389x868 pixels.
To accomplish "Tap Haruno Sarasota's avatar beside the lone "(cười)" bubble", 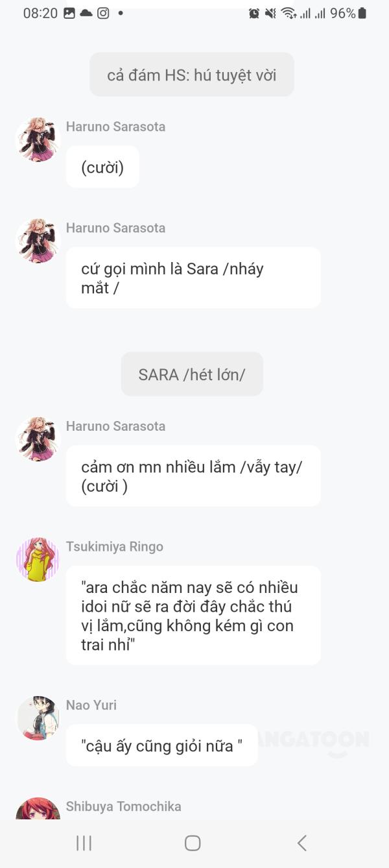I will point(38,139).
